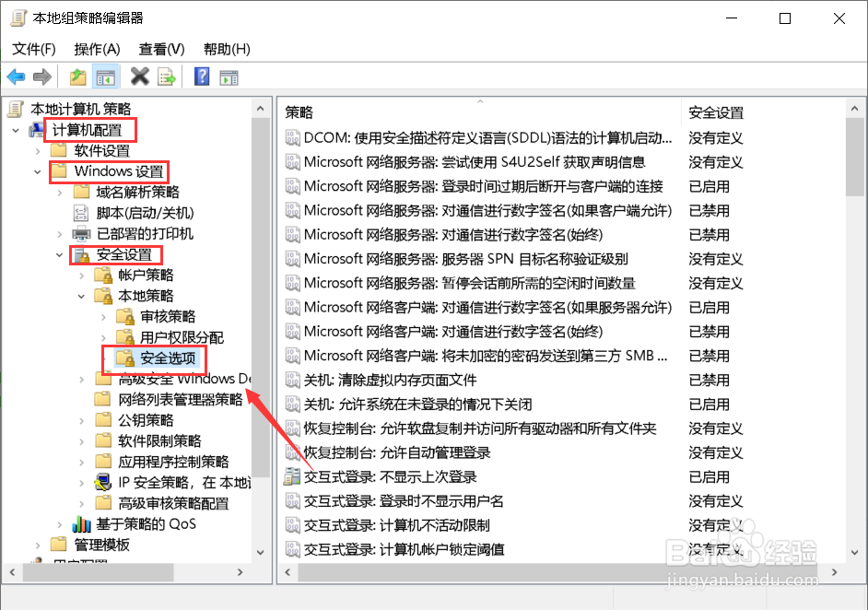Expand the 管理模板 node
The image size is (868, 610).
39,543
